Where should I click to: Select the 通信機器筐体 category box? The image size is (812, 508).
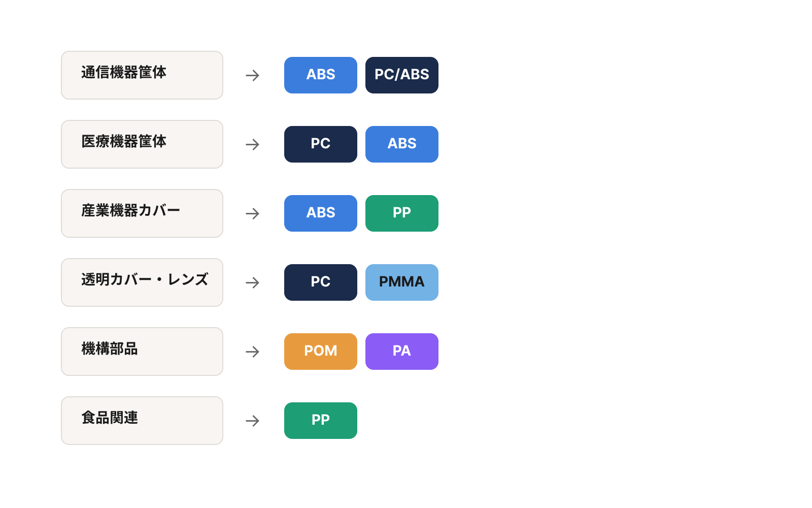142,75
